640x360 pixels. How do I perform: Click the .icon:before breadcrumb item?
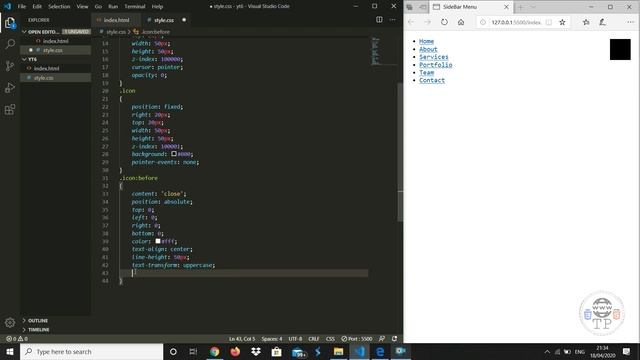pyautogui.click(x=152, y=31)
